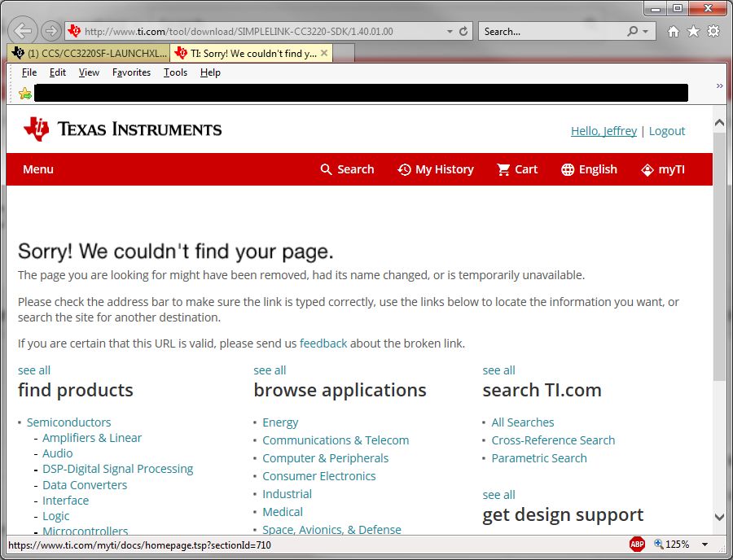Image resolution: width=733 pixels, height=560 pixels.
Task: Go forward with browser Forward arrow
Action: 51,31
